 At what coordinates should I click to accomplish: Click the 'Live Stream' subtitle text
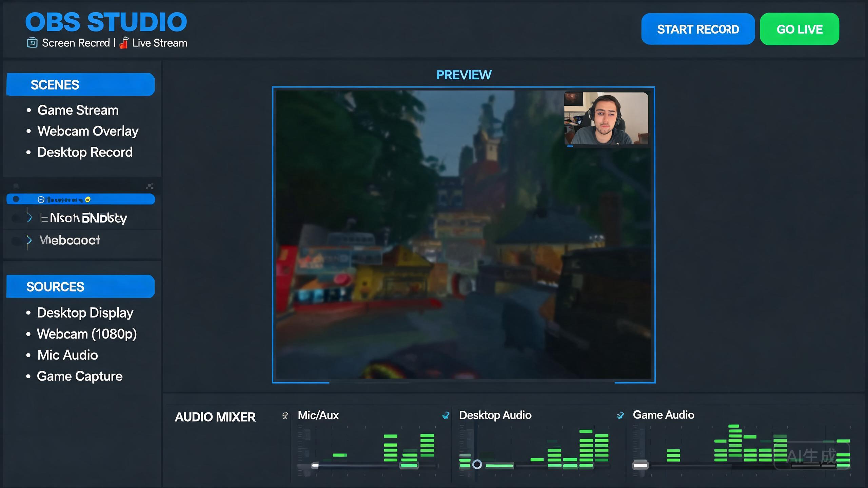click(x=160, y=43)
